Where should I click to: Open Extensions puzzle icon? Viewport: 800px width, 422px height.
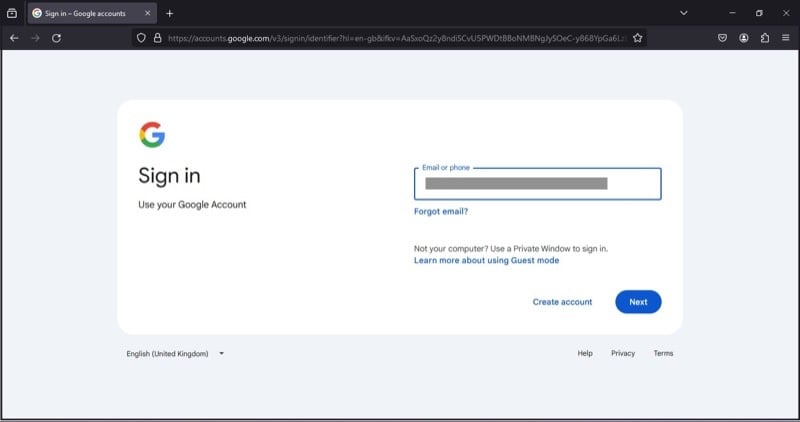click(765, 38)
